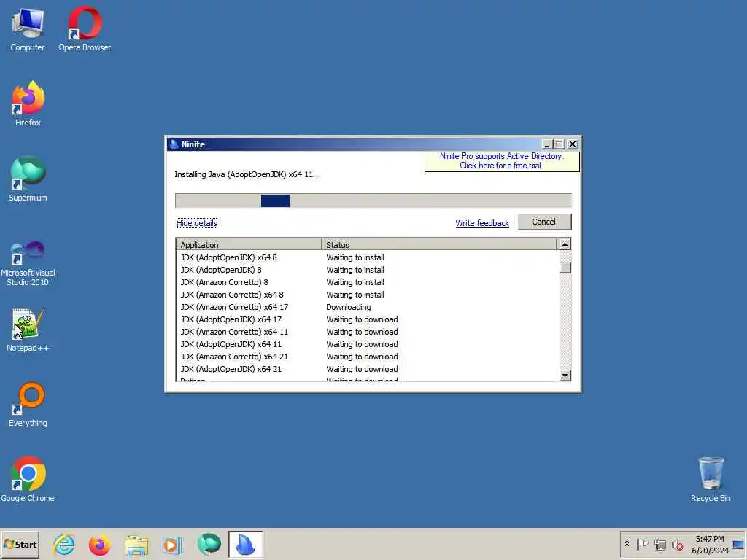Close the Ninite window
Viewport: 747px width, 560px height.
click(573, 144)
